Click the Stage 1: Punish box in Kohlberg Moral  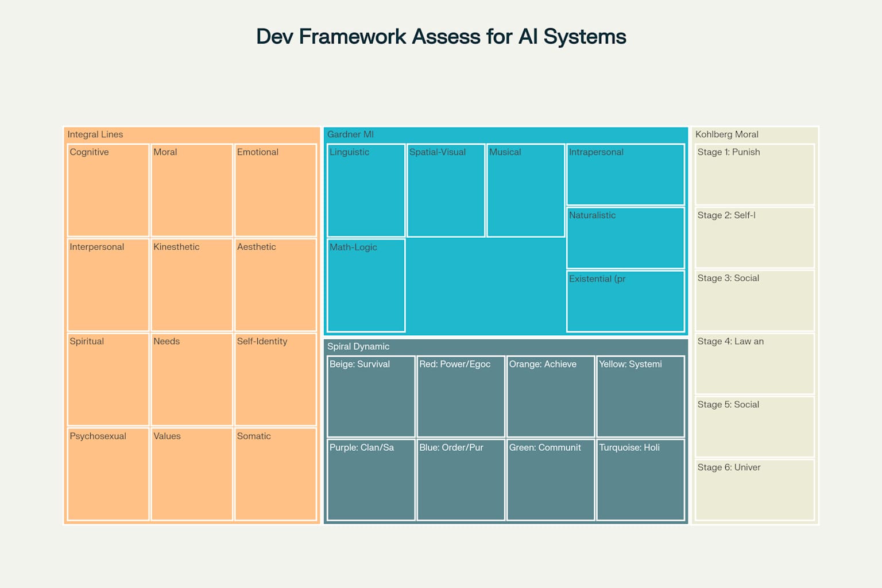click(x=754, y=174)
